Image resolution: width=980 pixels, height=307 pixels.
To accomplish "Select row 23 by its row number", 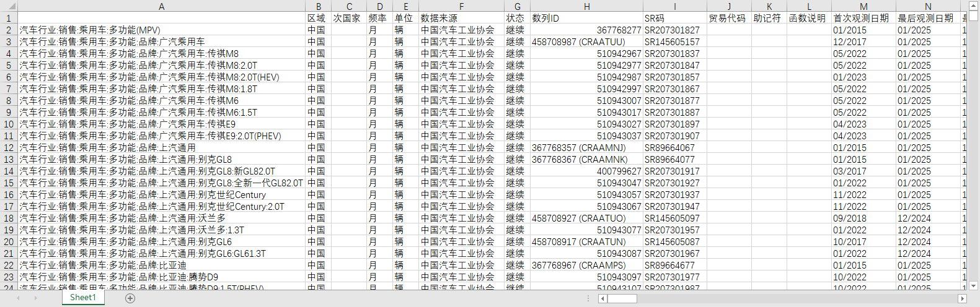I will 9,277.
